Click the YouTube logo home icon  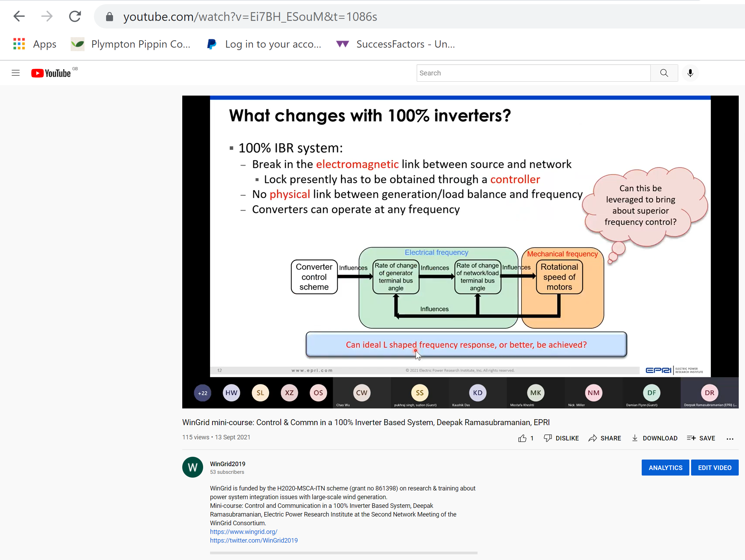[x=51, y=73]
